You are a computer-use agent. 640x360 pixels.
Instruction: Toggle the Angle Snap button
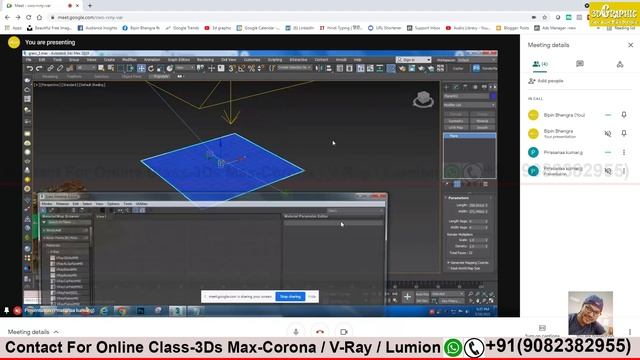tap(241, 69)
